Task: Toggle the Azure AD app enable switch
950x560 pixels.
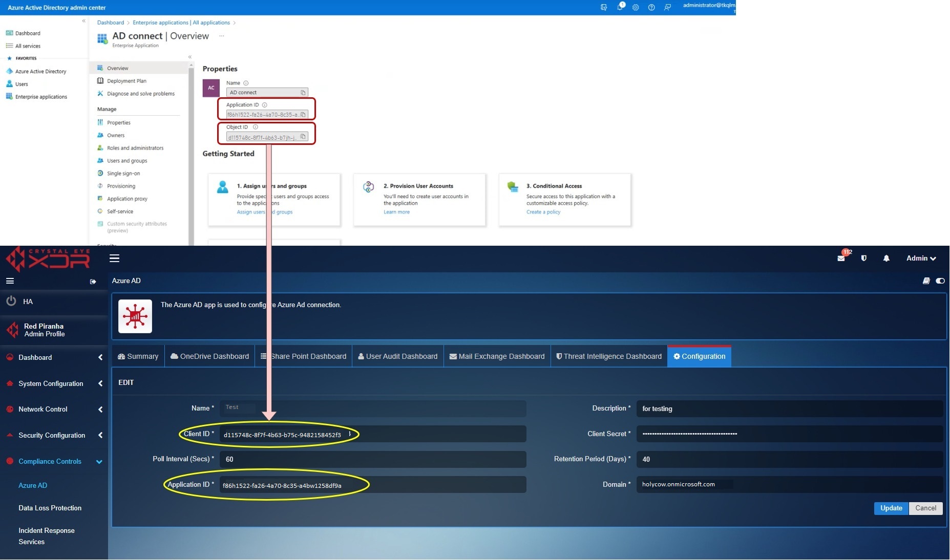Action: click(940, 281)
